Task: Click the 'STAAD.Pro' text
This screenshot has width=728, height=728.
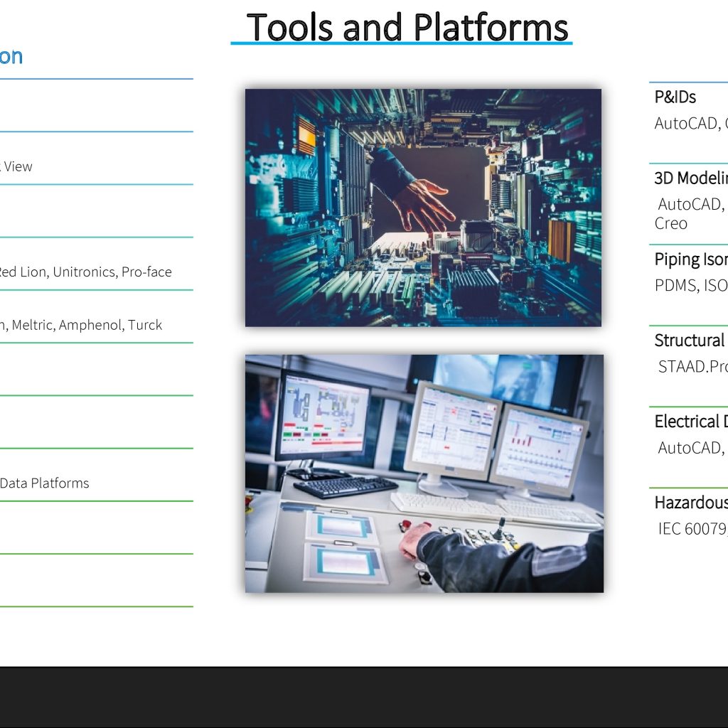Action: (x=692, y=367)
